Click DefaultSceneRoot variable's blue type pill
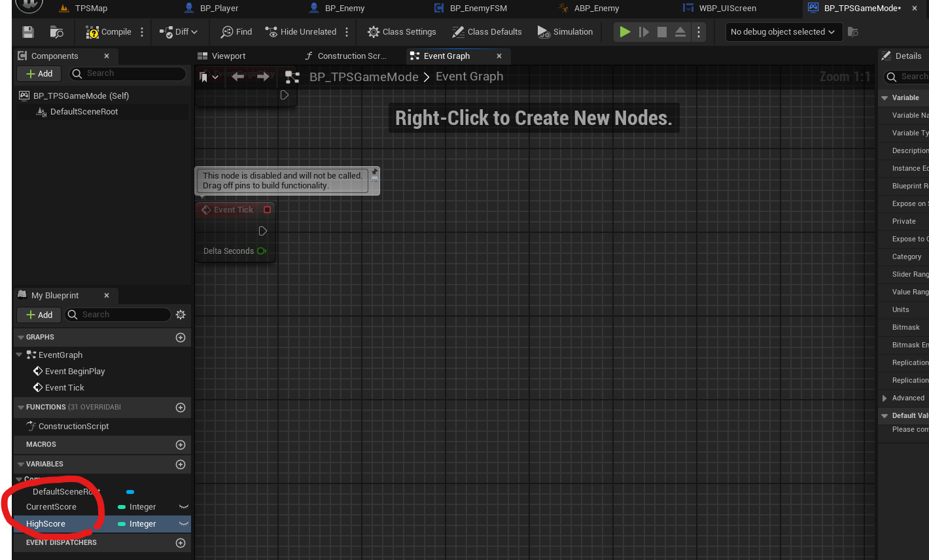The width and height of the screenshot is (929, 560). pyautogui.click(x=130, y=492)
